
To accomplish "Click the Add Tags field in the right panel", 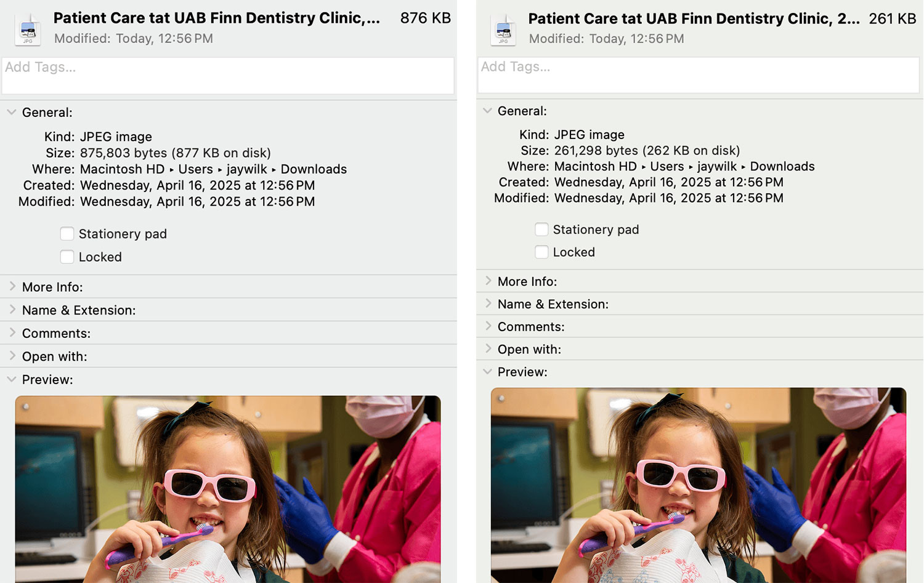I will tap(698, 75).
